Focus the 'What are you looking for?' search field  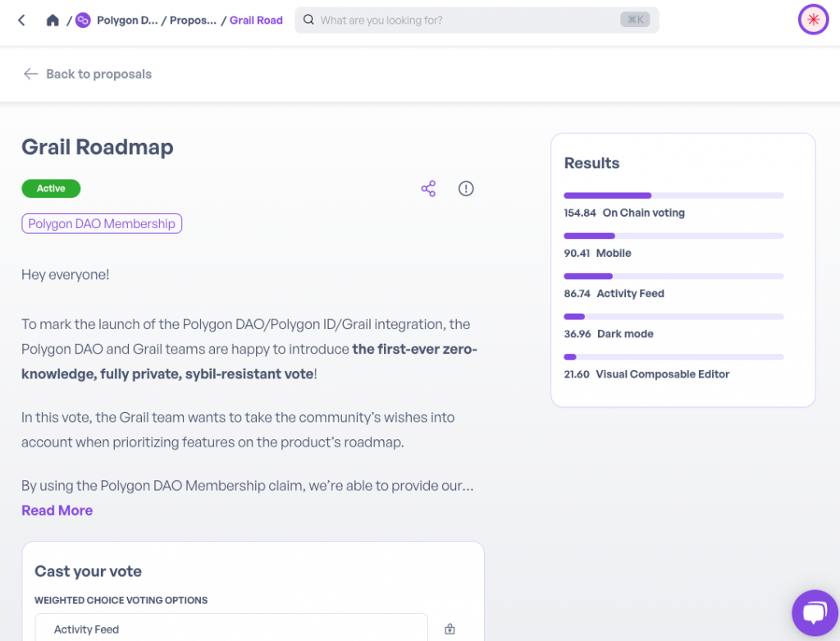(x=477, y=21)
